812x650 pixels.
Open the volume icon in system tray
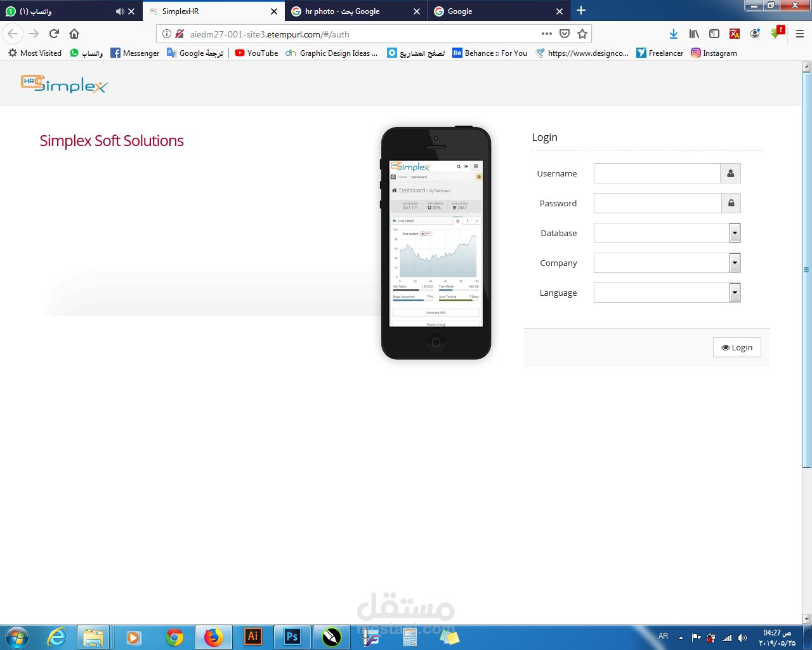[742, 637]
